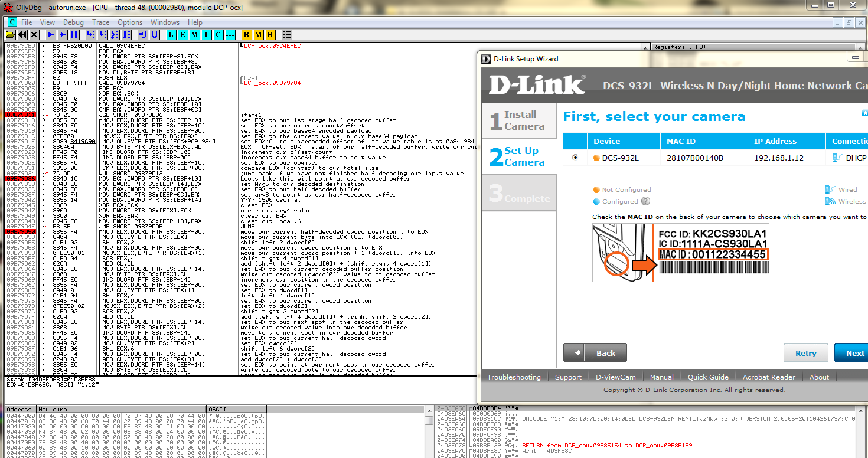This screenshot has height=458, width=868.
Task: Click the Back button in setup wizard
Action: [595, 353]
